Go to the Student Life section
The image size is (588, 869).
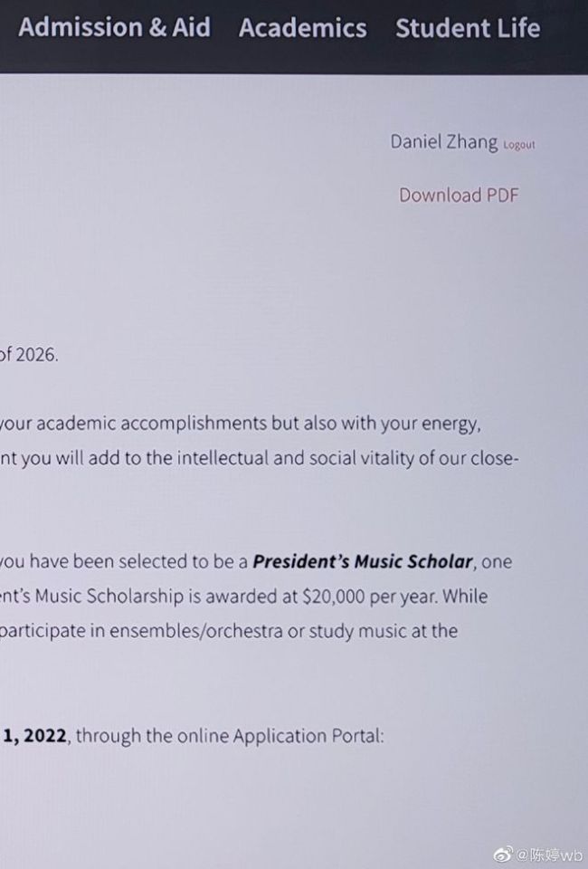coord(468,28)
